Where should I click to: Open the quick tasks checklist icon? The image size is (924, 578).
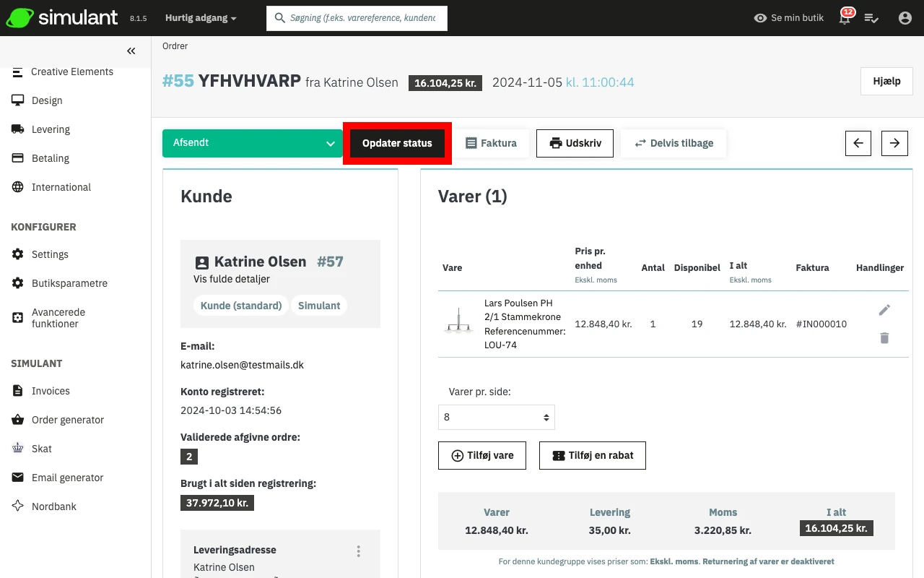point(871,18)
